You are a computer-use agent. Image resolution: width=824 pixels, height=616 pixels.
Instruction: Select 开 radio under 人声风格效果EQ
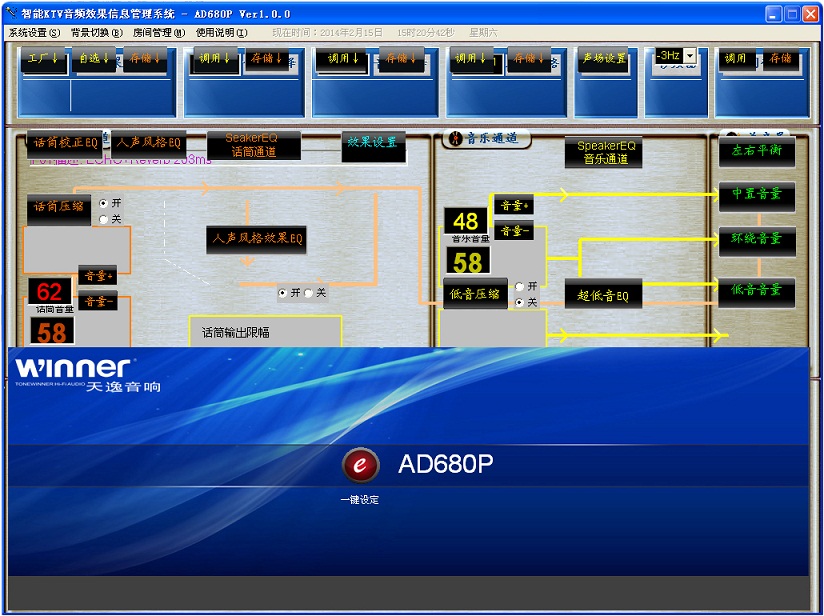[283, 293]
